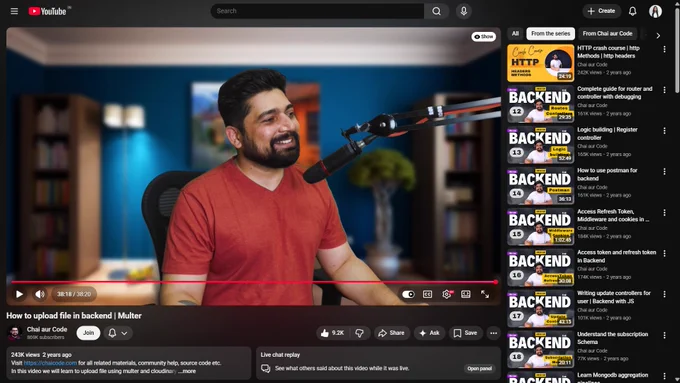Select the From the series chip
Screen dimensions: 680x383
[550, 33]
